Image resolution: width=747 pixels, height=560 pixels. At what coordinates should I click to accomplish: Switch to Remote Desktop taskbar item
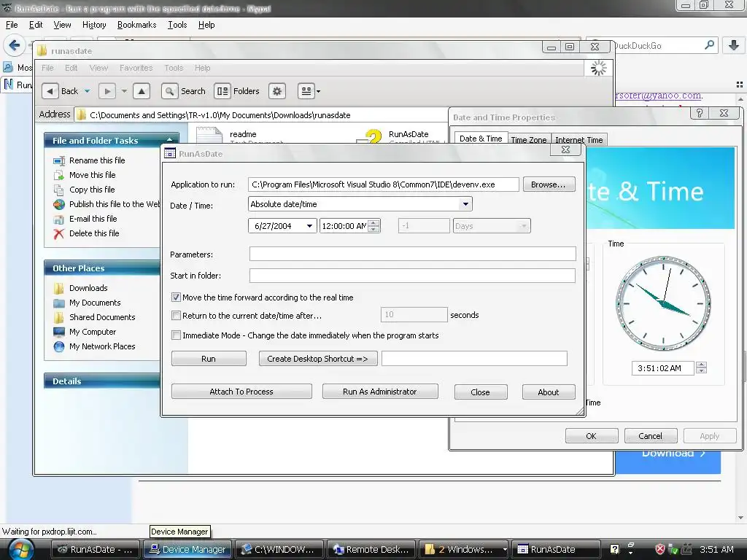pyautogui.click(x=371, y=549)
